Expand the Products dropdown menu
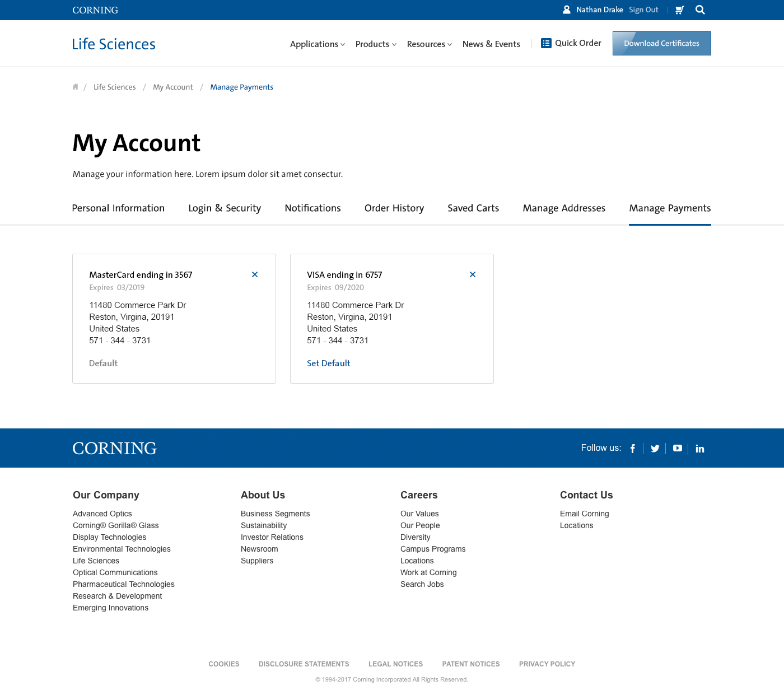This screenshot has height=695, width=784. point(376,44)
